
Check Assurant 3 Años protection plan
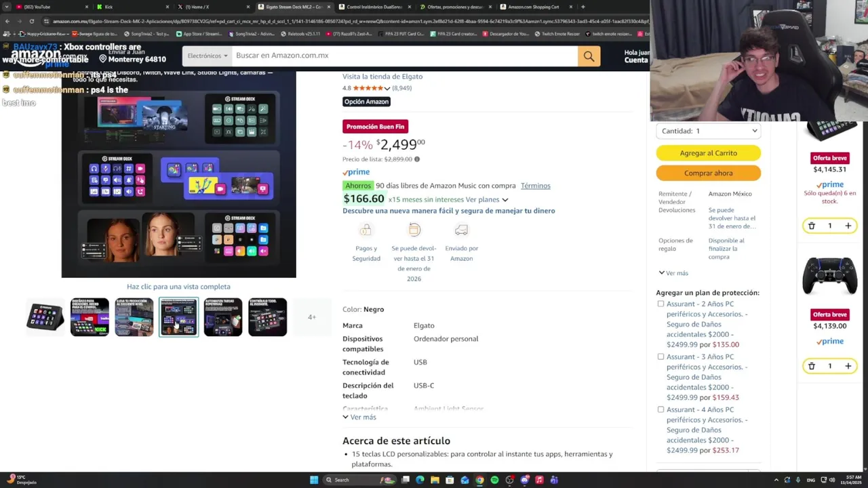[x=660, y=357]
